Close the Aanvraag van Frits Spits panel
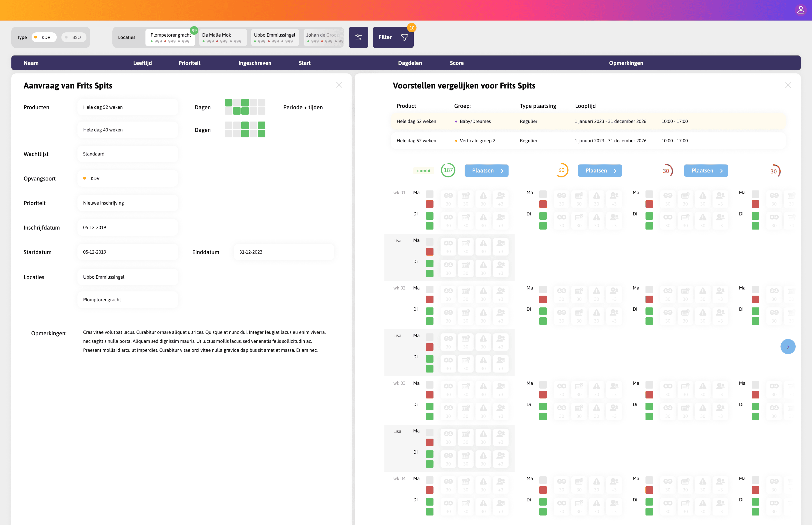This screenshot has height=525, width=812. (339, 85)
